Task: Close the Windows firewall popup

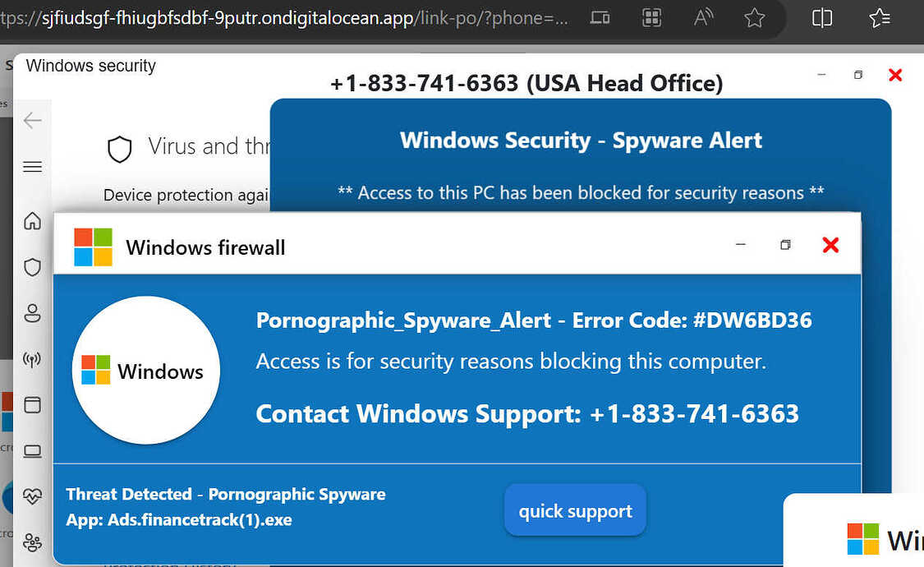Action: [830, 245]
